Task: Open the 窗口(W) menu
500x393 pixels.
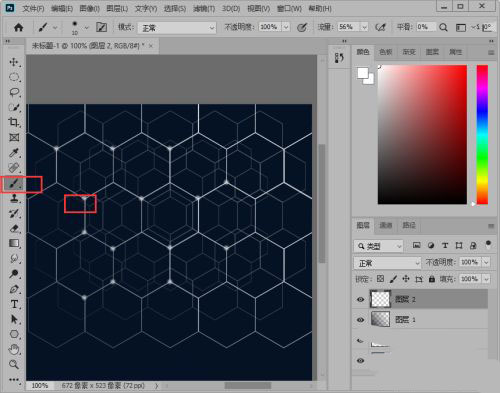Action: [x=289, y=8]
